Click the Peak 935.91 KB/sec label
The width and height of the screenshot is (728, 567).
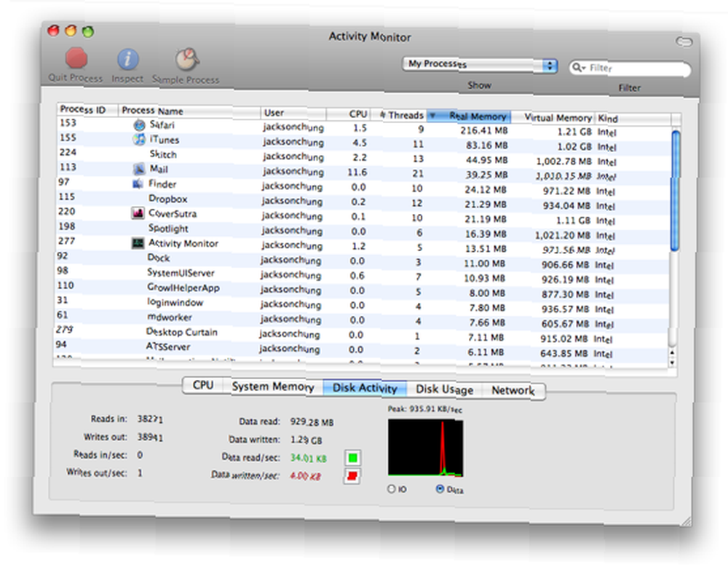click(425, 409)
